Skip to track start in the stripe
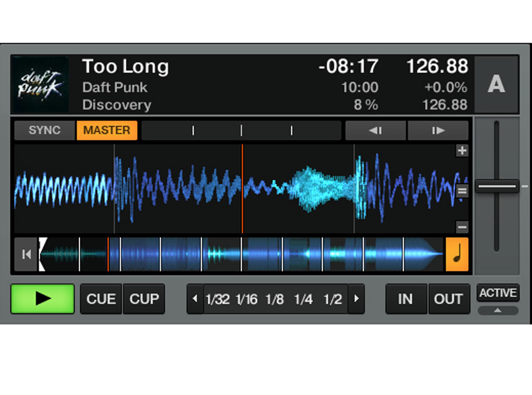Screen dimensions: 532x395 (26, 254)
